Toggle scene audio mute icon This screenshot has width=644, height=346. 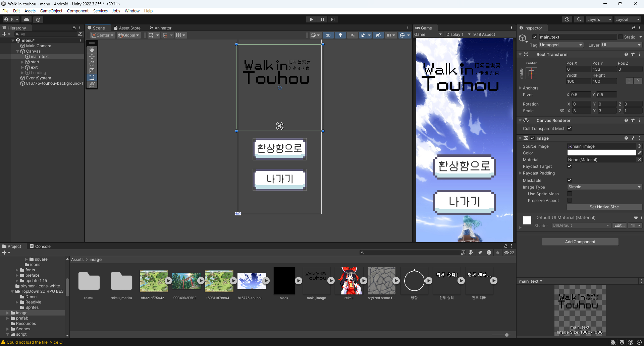coord(353,35)
